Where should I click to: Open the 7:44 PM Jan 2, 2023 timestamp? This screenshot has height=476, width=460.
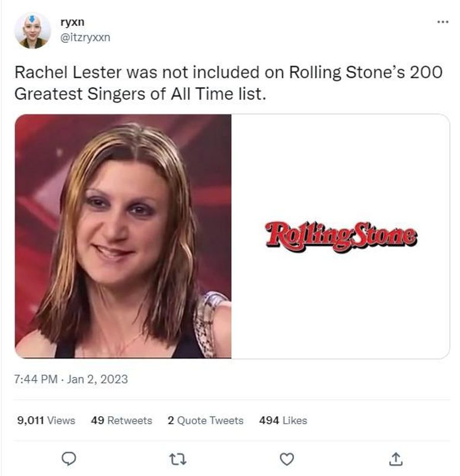point(71,379)
